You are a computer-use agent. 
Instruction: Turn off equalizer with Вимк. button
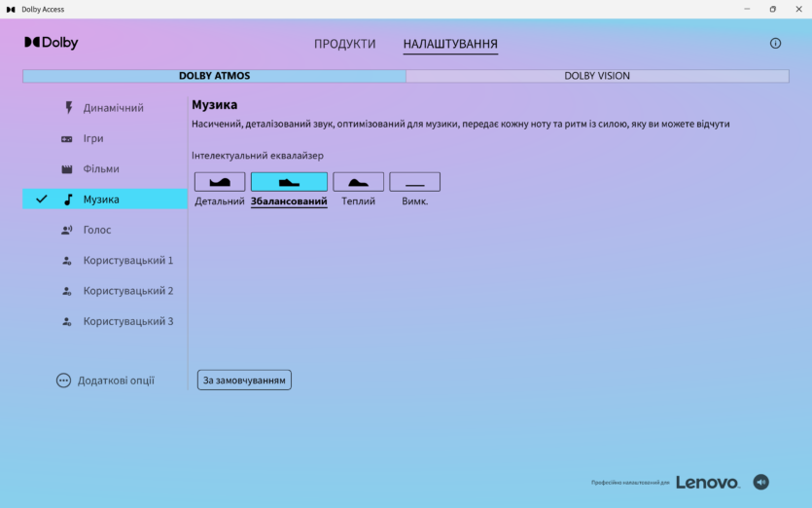pos(415,182)
